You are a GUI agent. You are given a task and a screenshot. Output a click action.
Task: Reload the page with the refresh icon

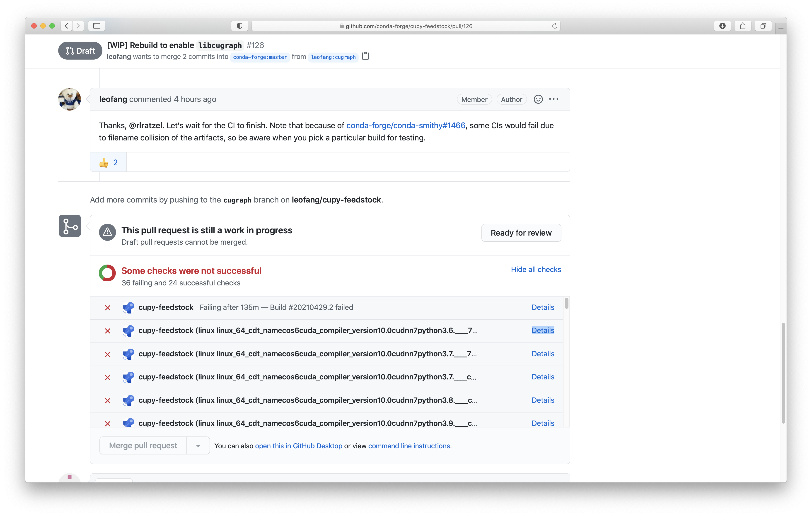pos(554,26)
